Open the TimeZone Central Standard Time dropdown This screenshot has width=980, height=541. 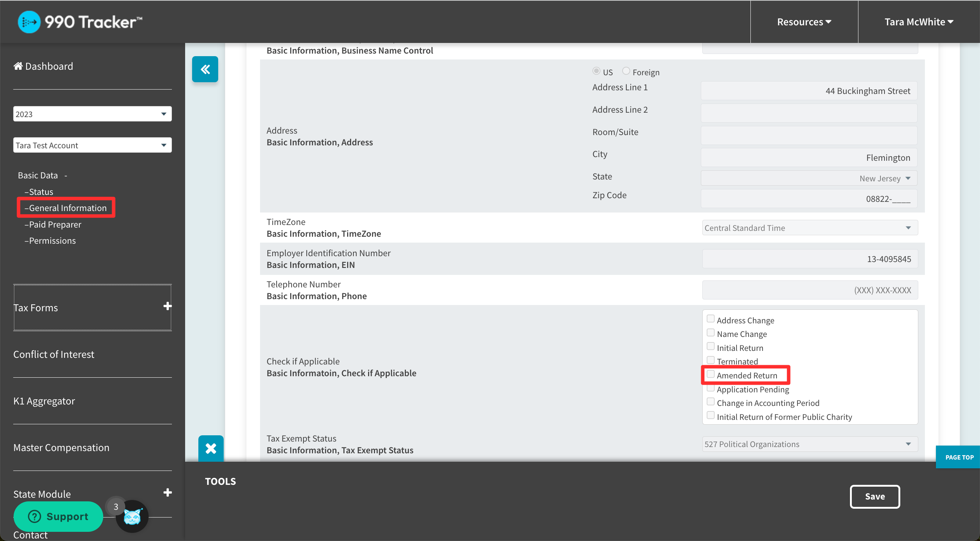[x=810, y=228]
